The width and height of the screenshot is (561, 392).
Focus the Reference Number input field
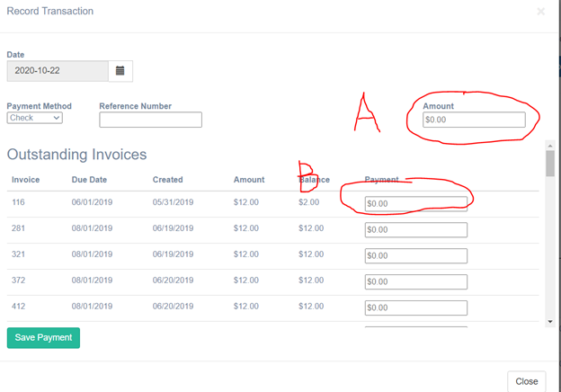pyautogui.click(x=150, y=120)
